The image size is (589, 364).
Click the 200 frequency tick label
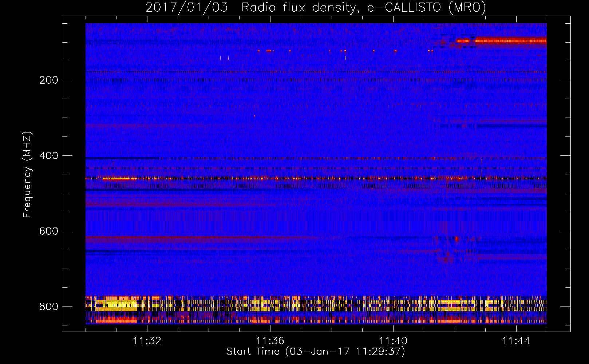pos(48,80)
